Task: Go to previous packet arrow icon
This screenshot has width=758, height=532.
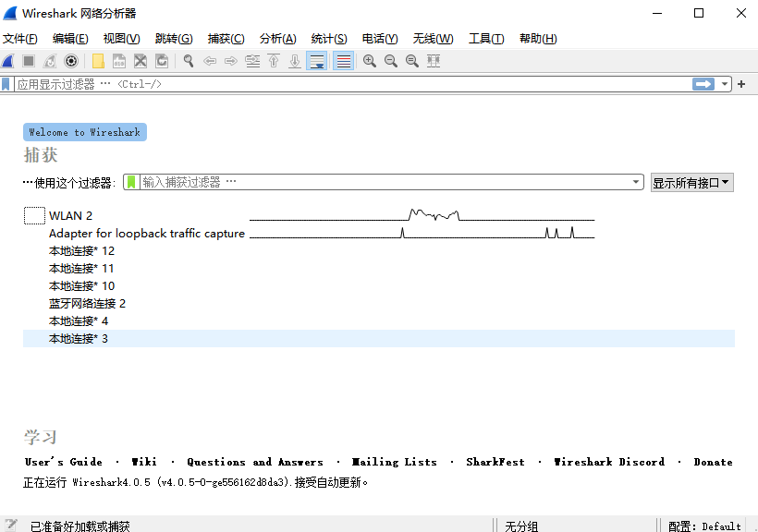Action: point(210,61)
